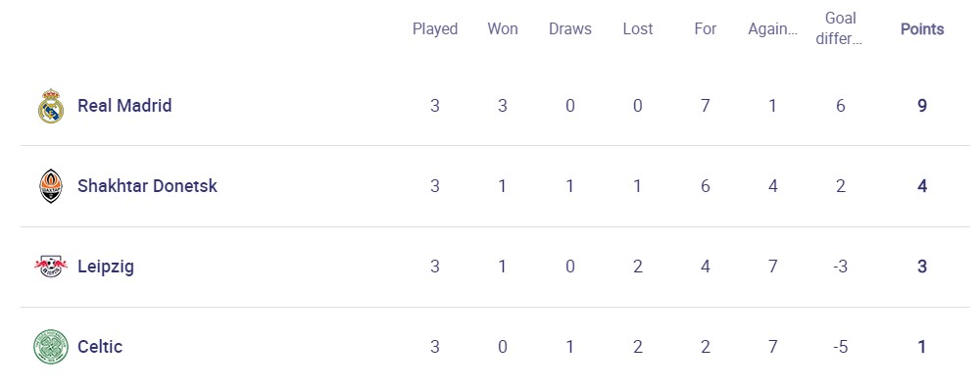Open the Celtic team link
This screenshot has height=389, width=980.
click(x=100, y=347)
